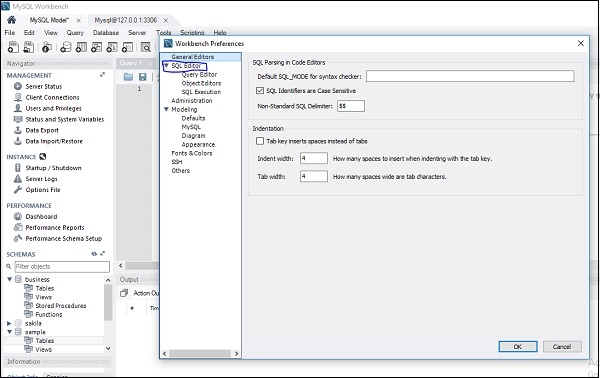Switch to Mysql@127.0.0.1:3306 tab

click(x=126, y=20)
